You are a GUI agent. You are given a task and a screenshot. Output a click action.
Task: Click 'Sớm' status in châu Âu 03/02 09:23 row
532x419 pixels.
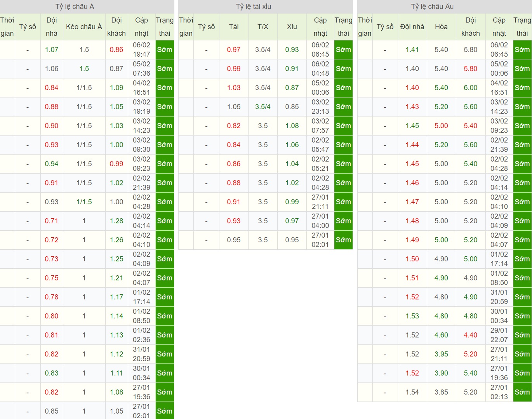pyautogui.click(x=522, y=126)
